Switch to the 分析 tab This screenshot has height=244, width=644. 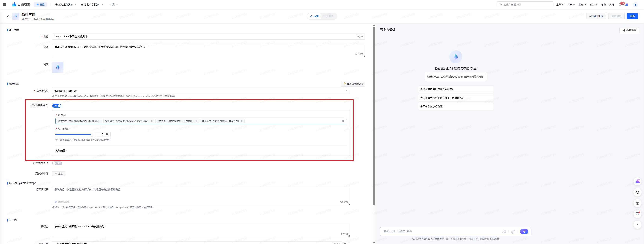click(x=329, y=16)
